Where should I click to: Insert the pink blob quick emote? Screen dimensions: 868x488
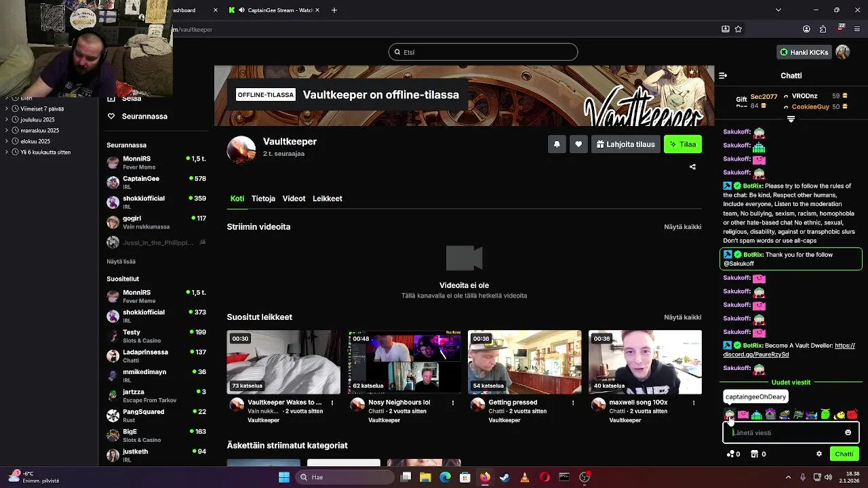click(743, 414)
